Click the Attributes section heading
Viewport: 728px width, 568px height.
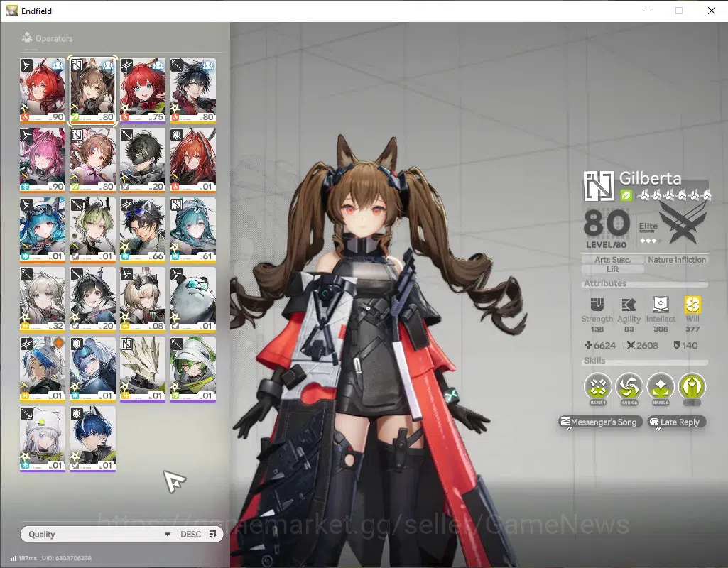click(605, 283)
